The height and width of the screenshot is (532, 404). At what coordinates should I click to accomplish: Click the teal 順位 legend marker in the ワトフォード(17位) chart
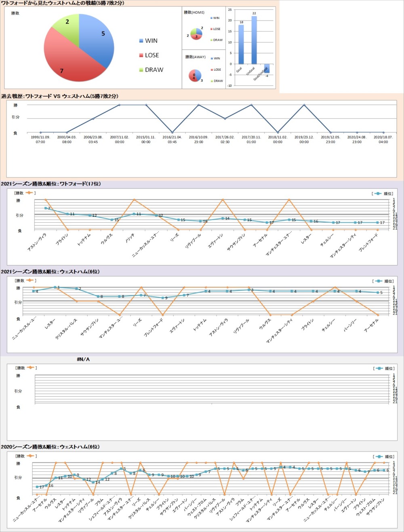click(x=378, y=193)
